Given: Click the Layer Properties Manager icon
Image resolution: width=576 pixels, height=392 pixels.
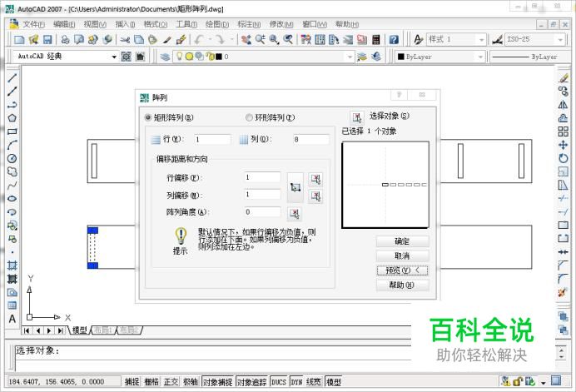Looking at the screenshot, I should pos(165,57).
